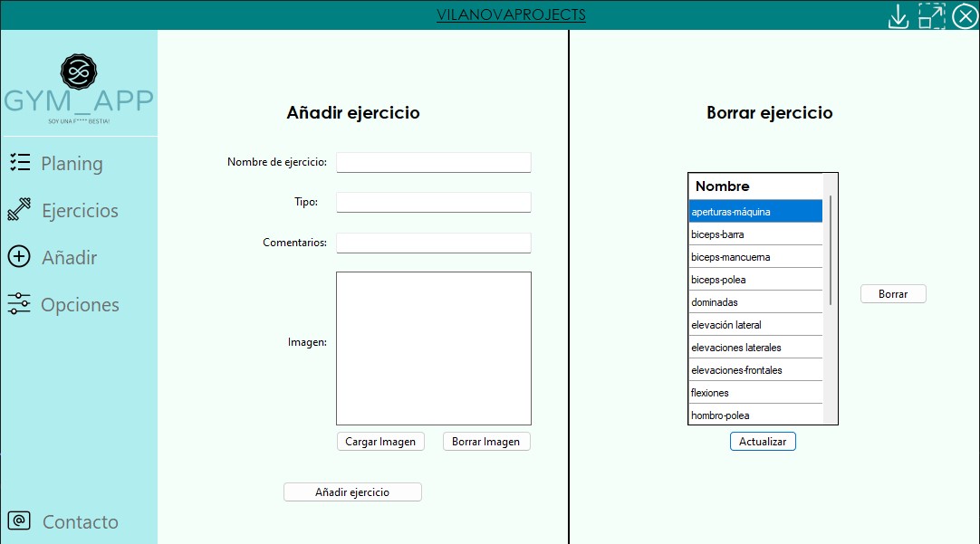Screen dimensions: 980x544
Task: Click the Borrar Imagen button
Action: pyautogui.click(x=486, y=442)
